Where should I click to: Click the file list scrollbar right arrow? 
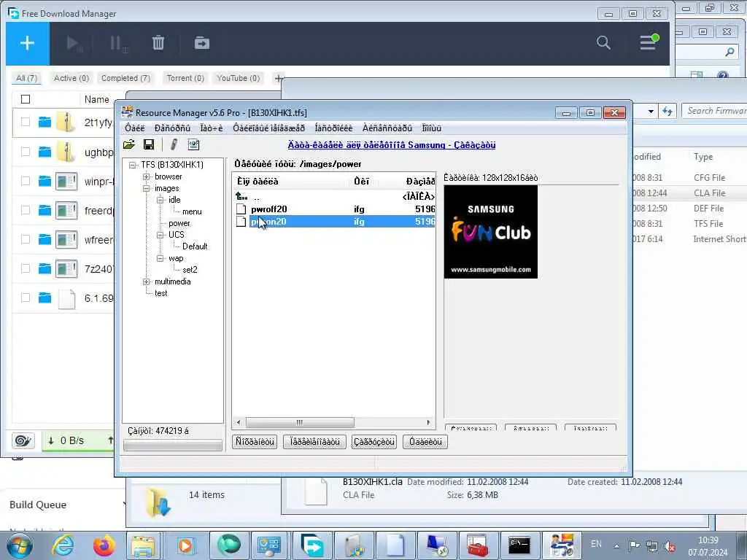pyautogui.click(x=428, y=422)
